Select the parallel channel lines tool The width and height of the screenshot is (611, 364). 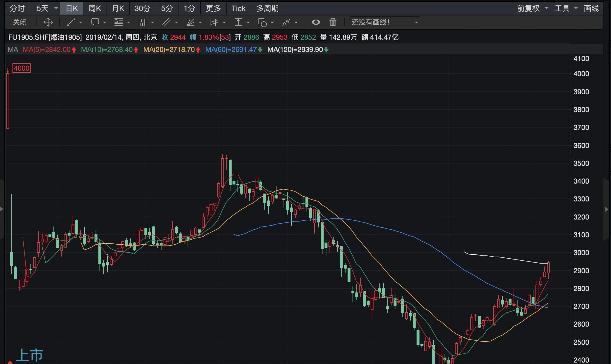[x=166, y=22]
